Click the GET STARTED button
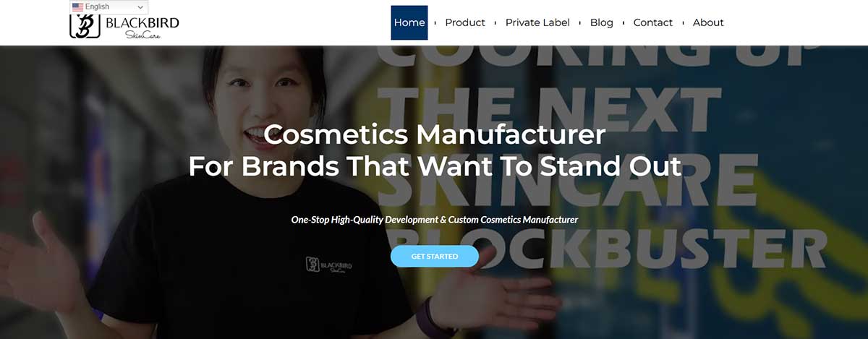The height and width of the screenshot is (339, 868). (435, 256)
